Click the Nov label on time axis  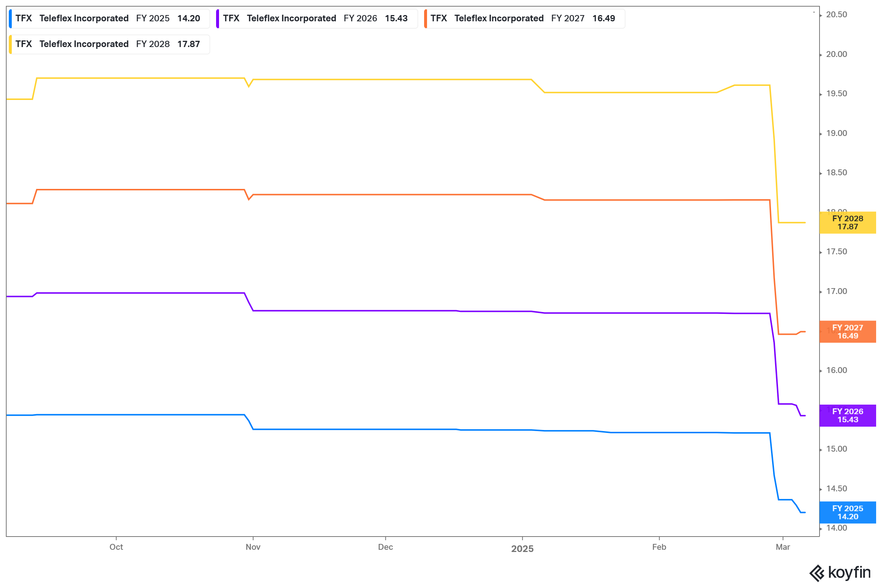[x=253, y=547]
